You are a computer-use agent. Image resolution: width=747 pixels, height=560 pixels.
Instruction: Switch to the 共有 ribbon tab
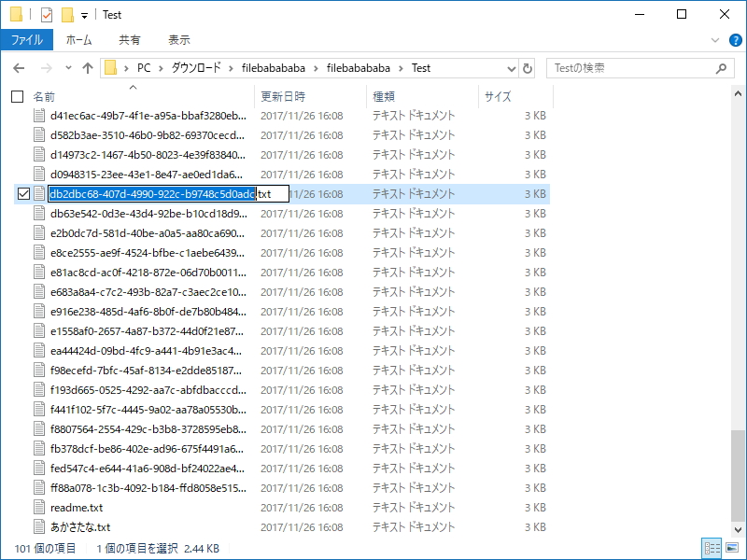pyautogui.click(x=130, y=40)
